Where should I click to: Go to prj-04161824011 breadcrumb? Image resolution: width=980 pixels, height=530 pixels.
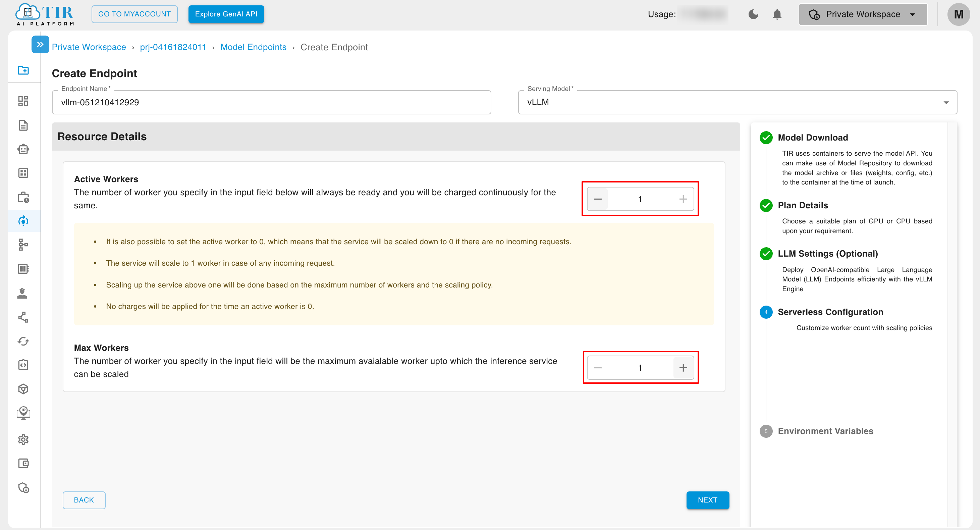point(173,47)
